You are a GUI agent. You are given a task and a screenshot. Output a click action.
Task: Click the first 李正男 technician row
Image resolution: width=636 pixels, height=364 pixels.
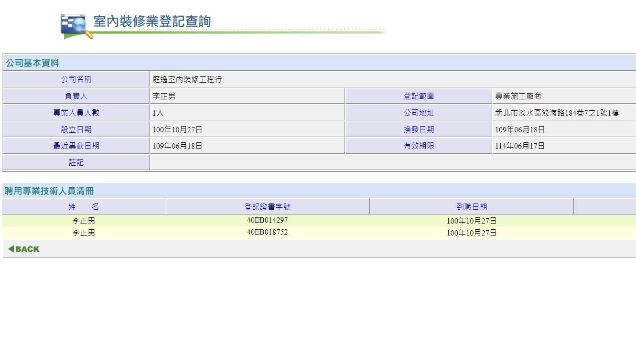tap(83, 220)
